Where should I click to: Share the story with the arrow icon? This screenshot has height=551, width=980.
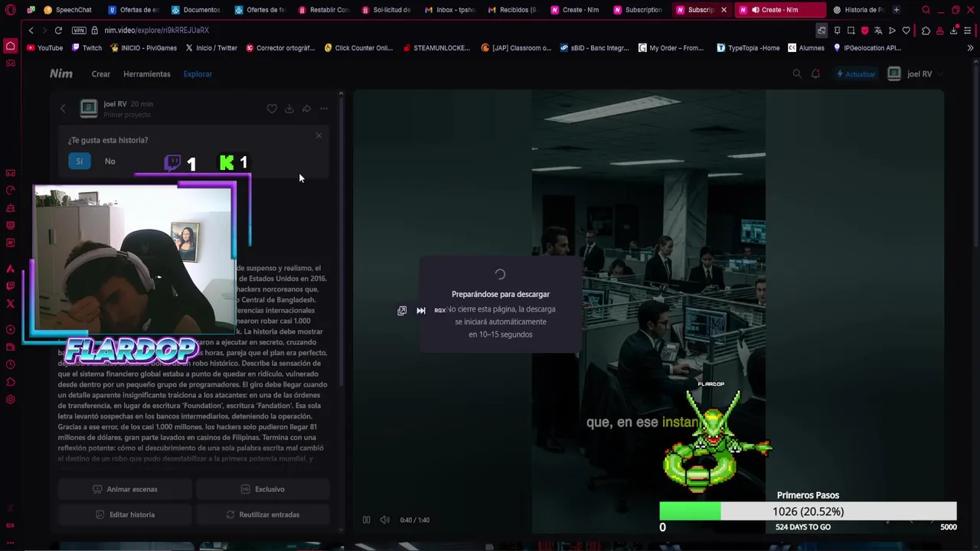pos(306,109)
